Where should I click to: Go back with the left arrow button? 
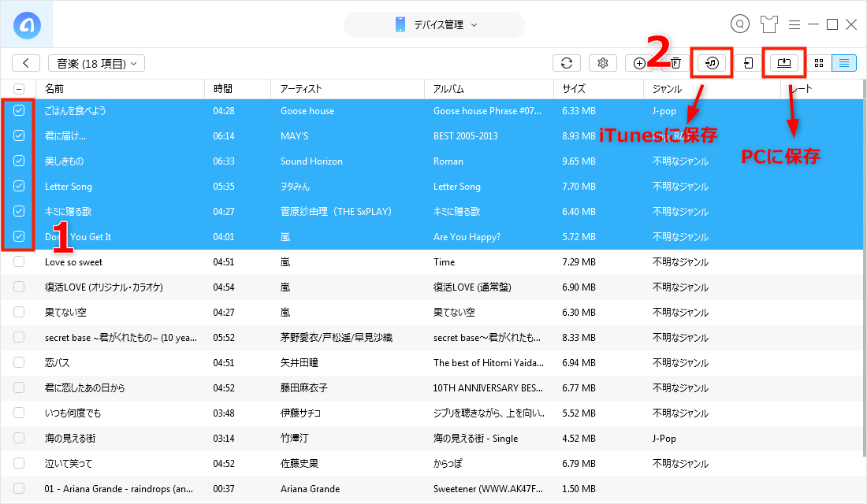26,63
